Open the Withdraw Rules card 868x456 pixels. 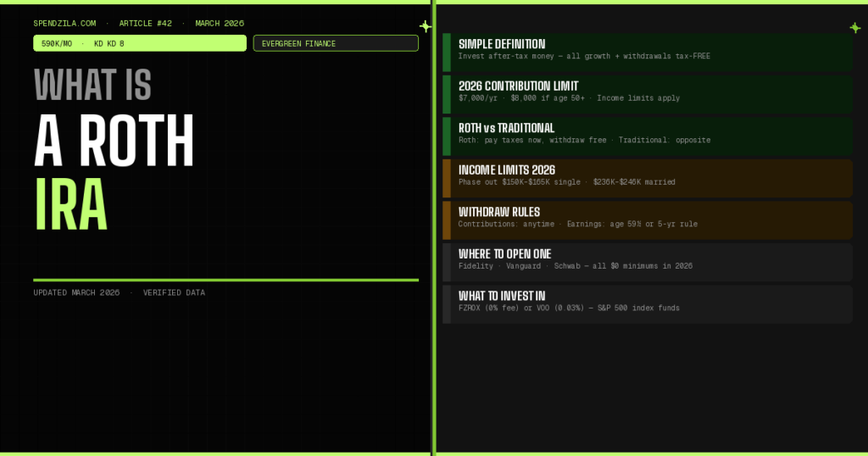click(x=648, y=220)
